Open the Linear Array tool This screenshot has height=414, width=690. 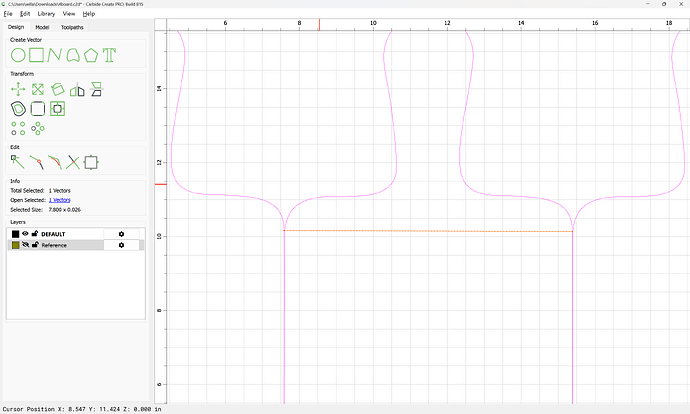[x=18, y=128]
